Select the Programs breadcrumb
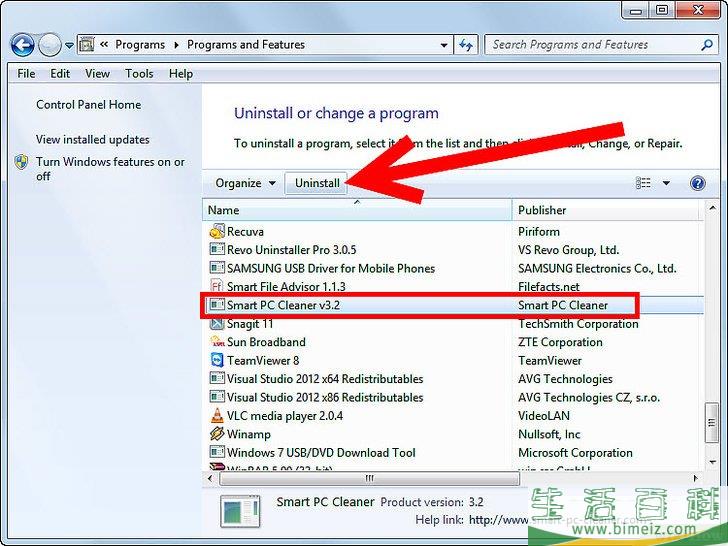The height and width of the screenshot is (546, 728). (140, 45)
